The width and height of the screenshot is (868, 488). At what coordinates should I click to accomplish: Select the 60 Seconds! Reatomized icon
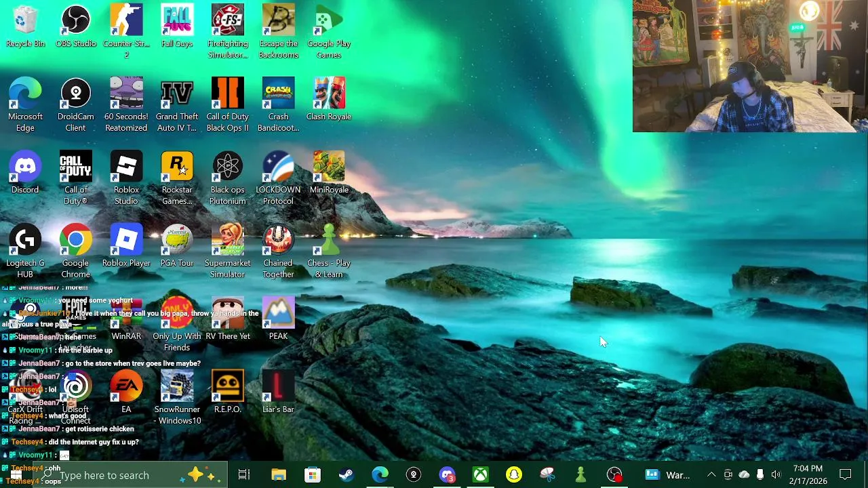(x=126, y=105)
